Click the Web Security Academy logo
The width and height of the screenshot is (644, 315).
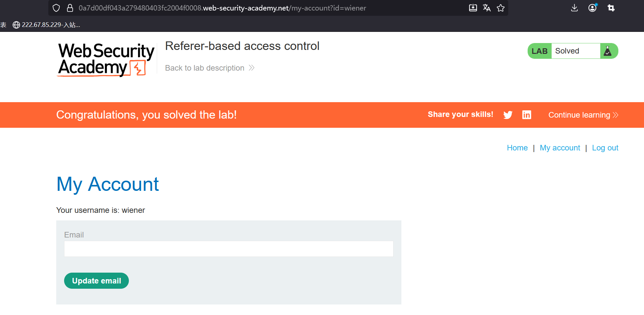106,59
